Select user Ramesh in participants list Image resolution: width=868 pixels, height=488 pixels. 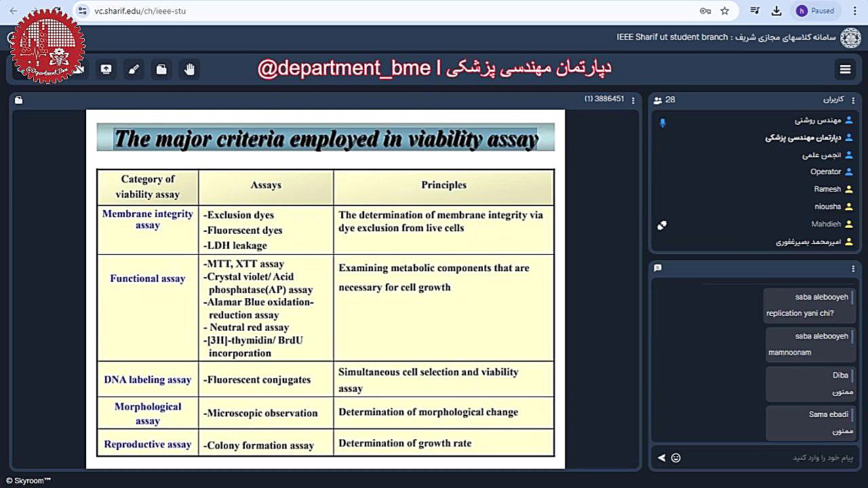(x=827, y=189)
